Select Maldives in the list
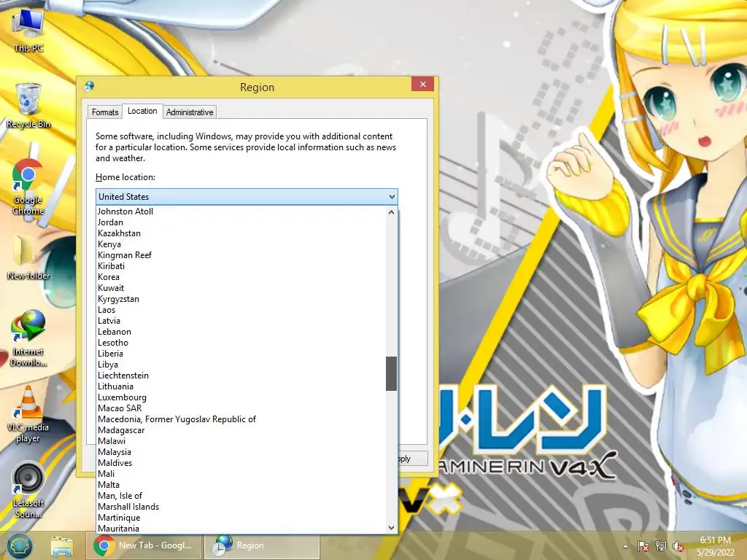747x560 pixels. click(x=241, y=463)
